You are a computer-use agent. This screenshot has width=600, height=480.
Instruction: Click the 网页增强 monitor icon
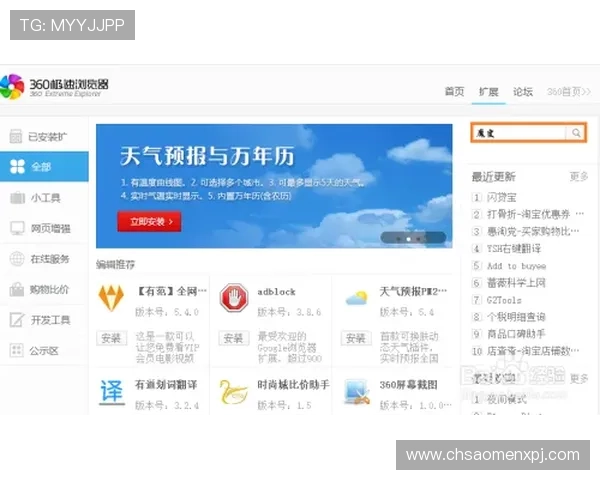pyautogui.click(x=17, y=228)
